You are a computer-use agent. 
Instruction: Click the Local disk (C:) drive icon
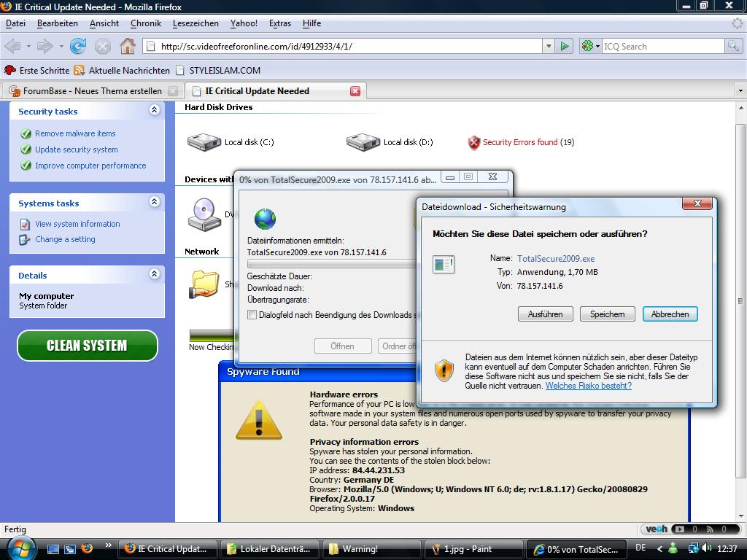click(x=204, y=142)
